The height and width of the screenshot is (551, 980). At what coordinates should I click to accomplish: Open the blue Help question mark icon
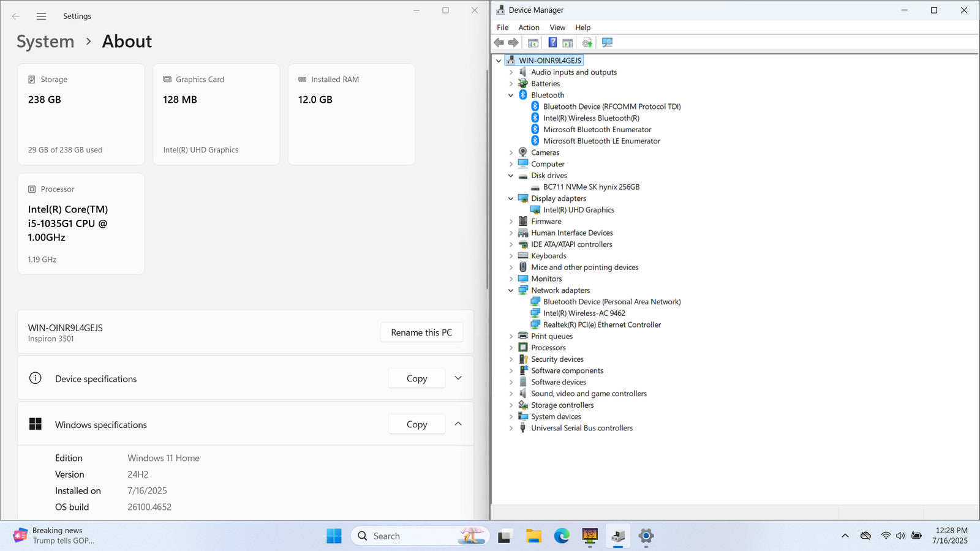[x=552, y=42]
